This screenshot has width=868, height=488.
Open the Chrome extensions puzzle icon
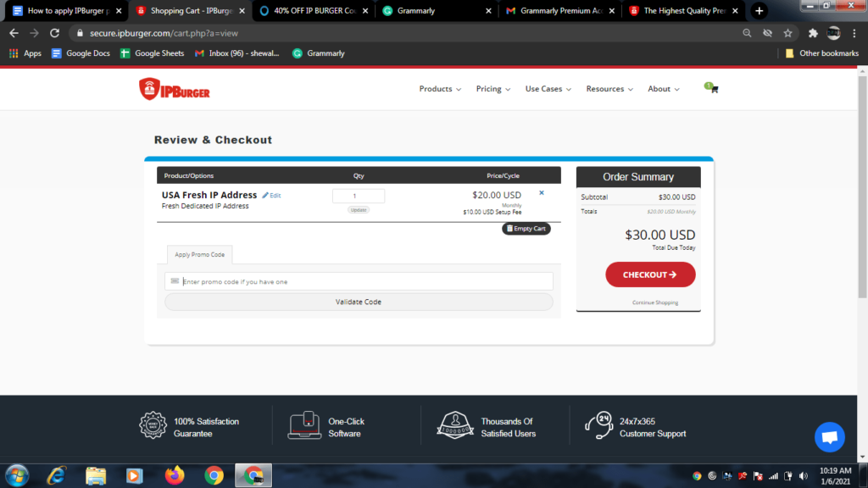[813, 33]
